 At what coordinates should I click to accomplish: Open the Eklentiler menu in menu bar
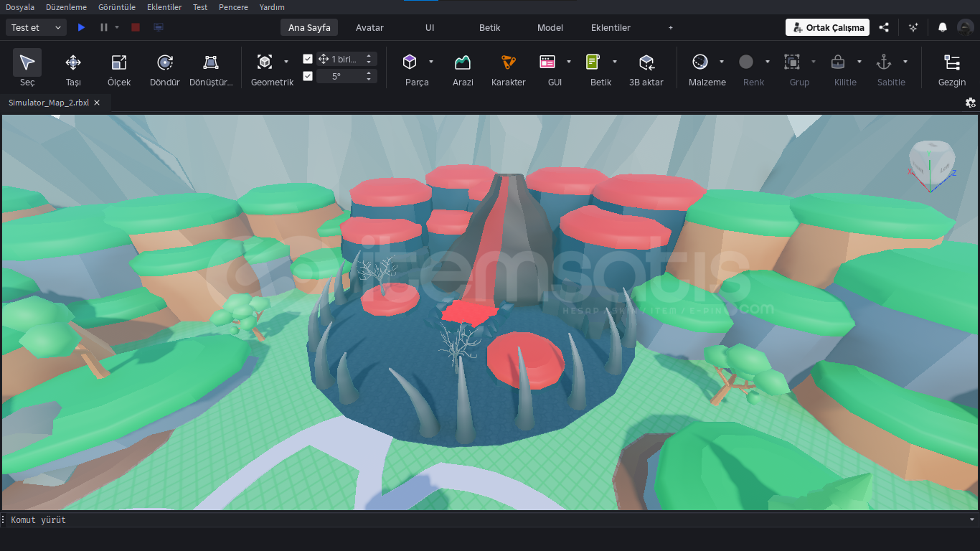point(164,7)
